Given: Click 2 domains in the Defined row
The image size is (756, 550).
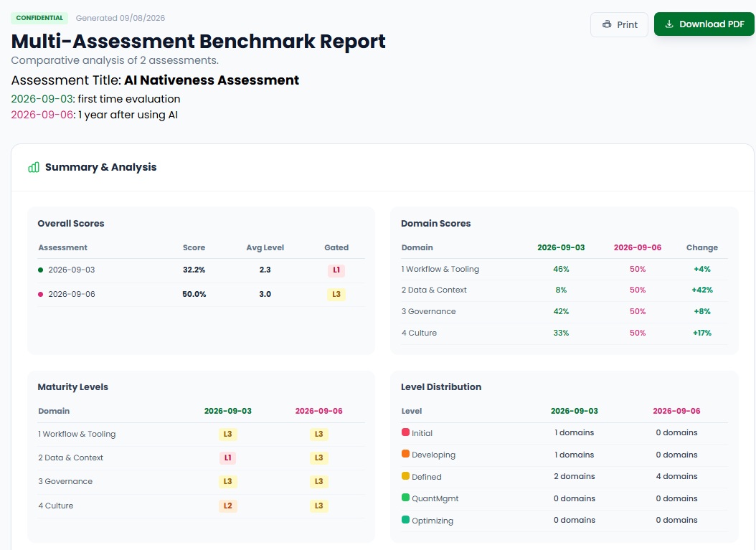Looking at the screenshot, I should click(575, 476).
